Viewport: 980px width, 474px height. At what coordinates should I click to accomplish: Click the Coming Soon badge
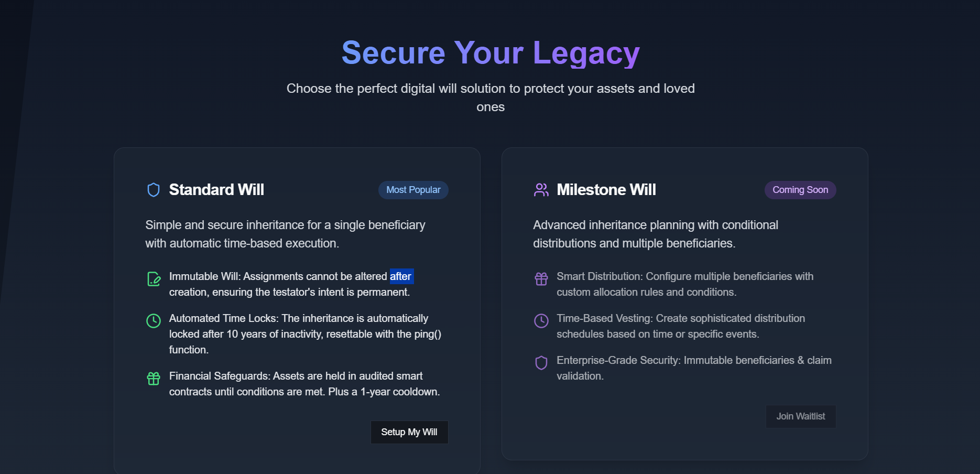pyautogui.click(x=800, y=190)
